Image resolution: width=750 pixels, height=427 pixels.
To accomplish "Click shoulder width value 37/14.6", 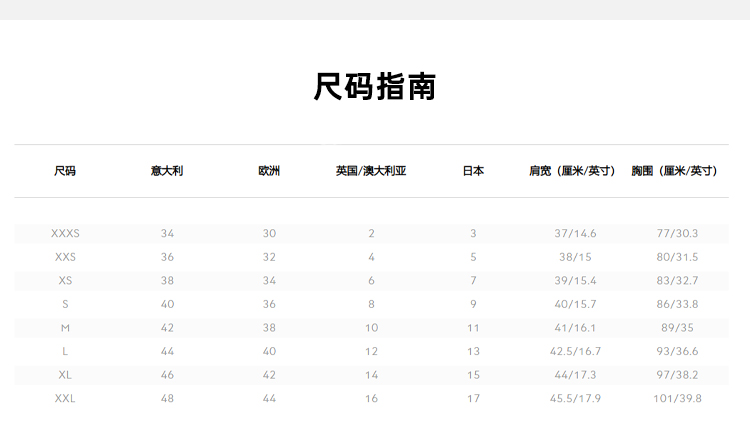I will tap(575, 233).
